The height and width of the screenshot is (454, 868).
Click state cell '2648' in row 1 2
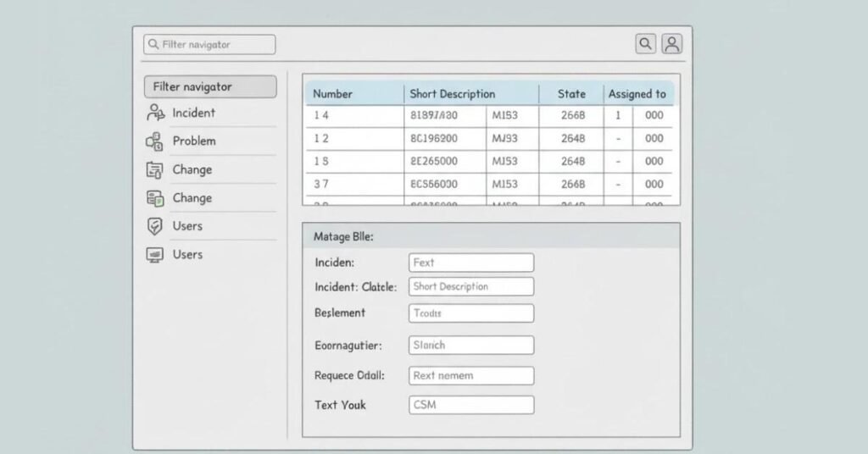(572, 139)
